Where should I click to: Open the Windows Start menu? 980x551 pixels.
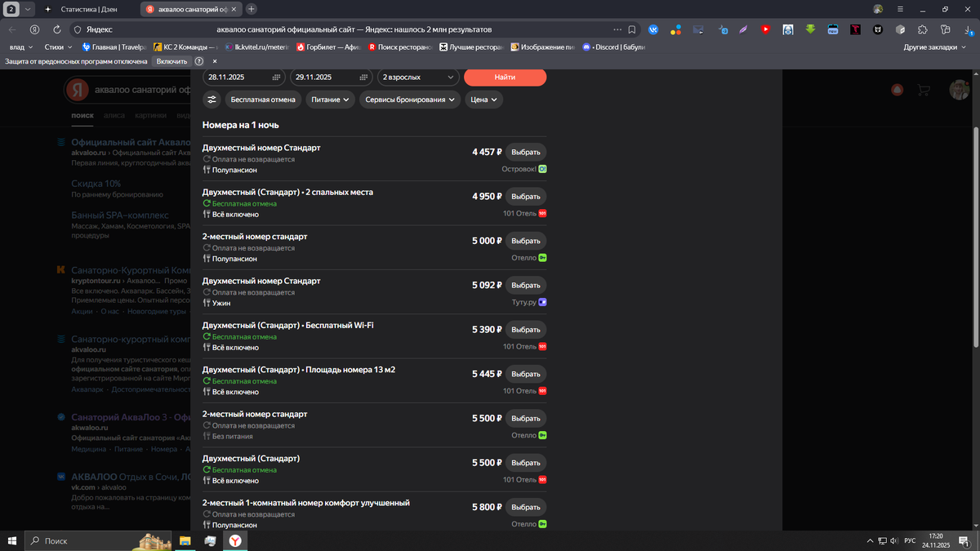[12, 540]
